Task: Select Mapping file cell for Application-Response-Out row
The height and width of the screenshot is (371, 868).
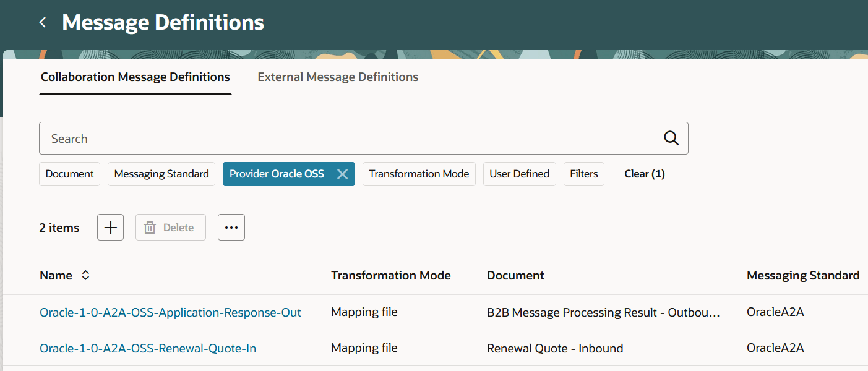Action: coord(364,313)
